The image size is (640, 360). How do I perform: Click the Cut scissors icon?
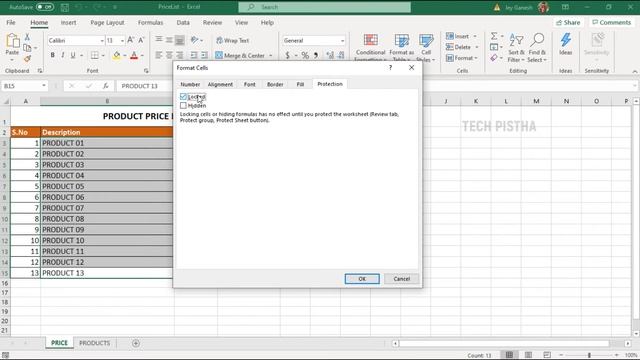pyautogui.click(x=27, y=37)
